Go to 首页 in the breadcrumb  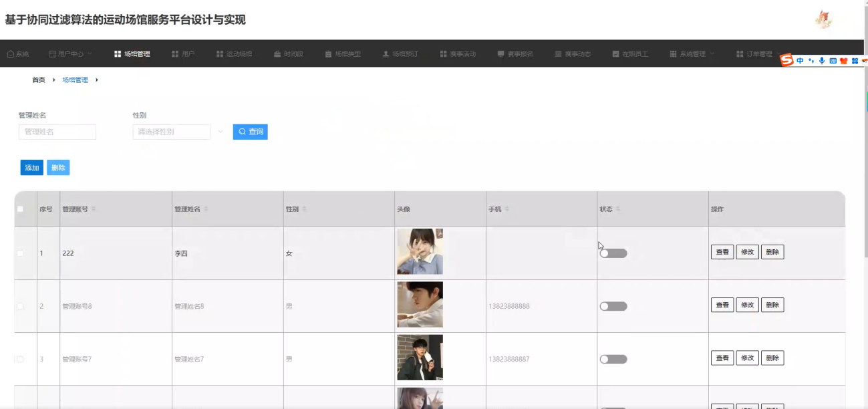pyautogui.click(x=39, y=80)
